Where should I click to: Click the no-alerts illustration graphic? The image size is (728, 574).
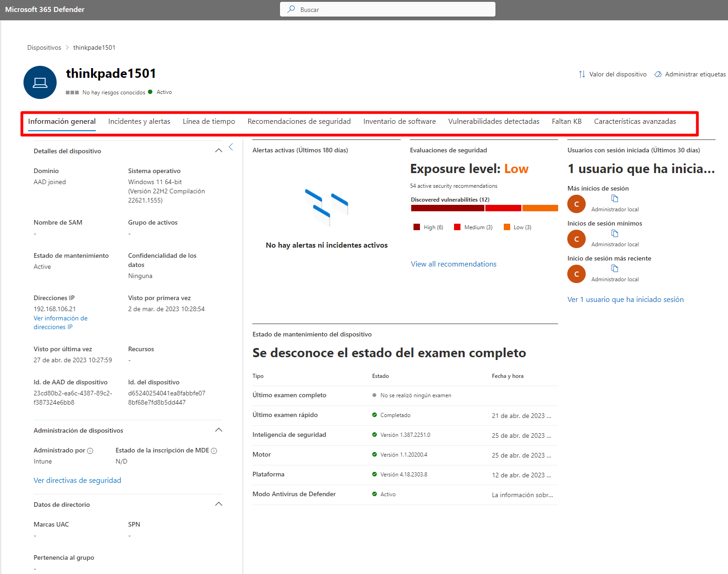[x=326, y=207]
